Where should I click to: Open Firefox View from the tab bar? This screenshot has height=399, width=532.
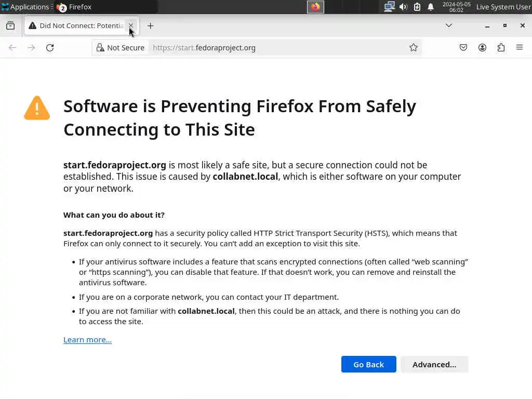click(x=10, y=26)
